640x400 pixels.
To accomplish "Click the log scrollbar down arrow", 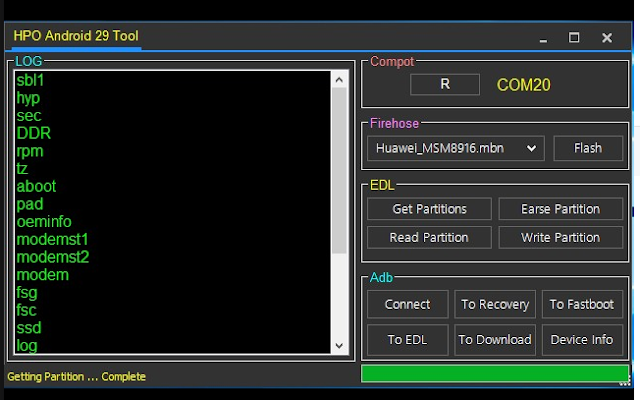I will 339,346.
